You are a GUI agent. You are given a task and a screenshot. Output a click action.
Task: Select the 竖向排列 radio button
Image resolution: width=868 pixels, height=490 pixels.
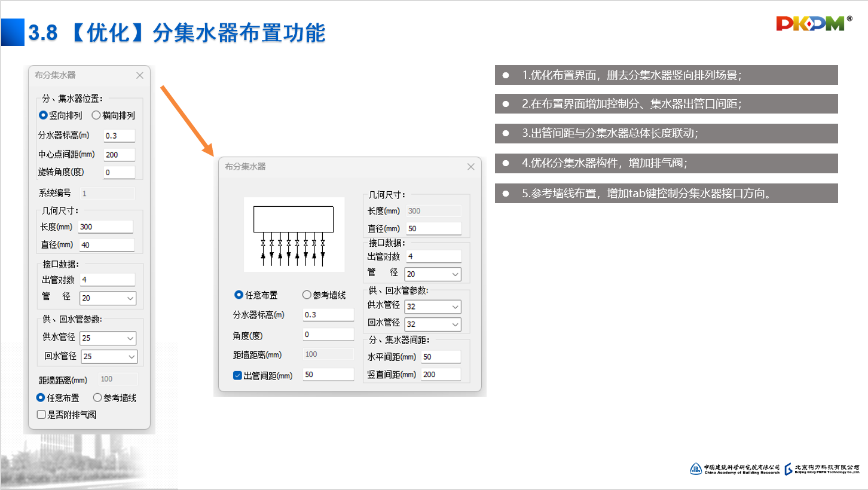coord(60,115)
